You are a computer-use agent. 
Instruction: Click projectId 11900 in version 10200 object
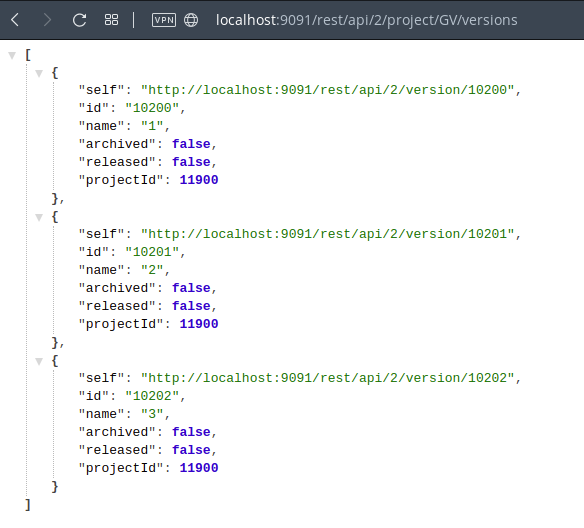click(x=199, y=180)
